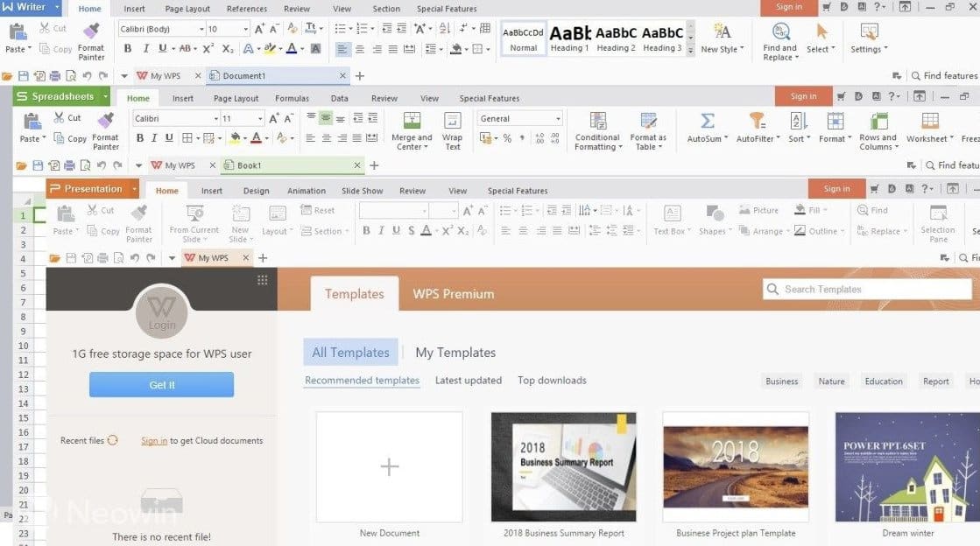Click the Search Templates input field
This screenshot has width=980, height=546.
[x=867, y=290]
